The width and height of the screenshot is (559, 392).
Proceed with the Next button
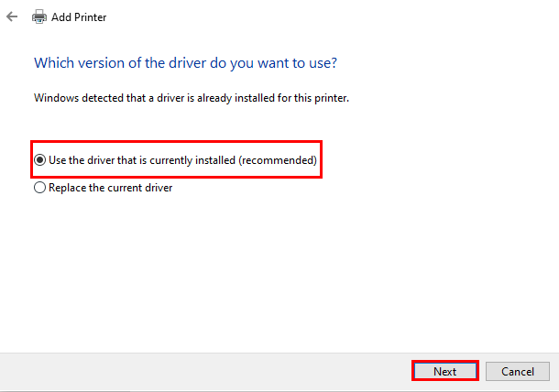point(445,371)
